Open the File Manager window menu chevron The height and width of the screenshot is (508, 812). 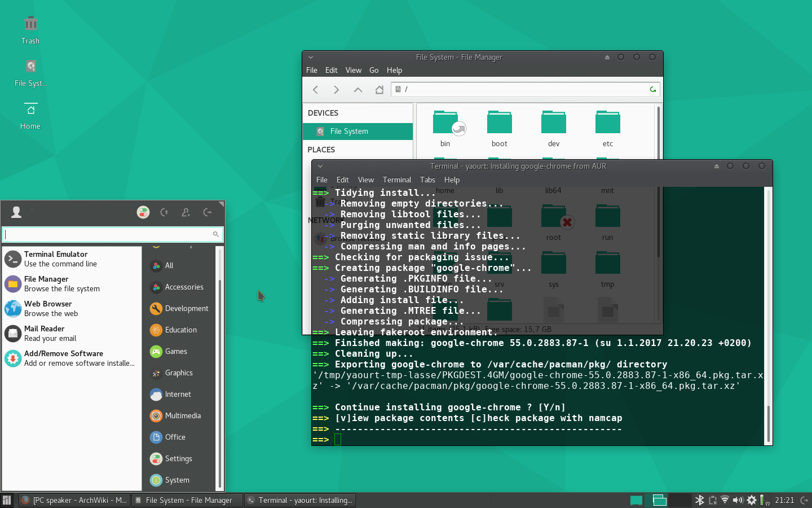point(310,57)
